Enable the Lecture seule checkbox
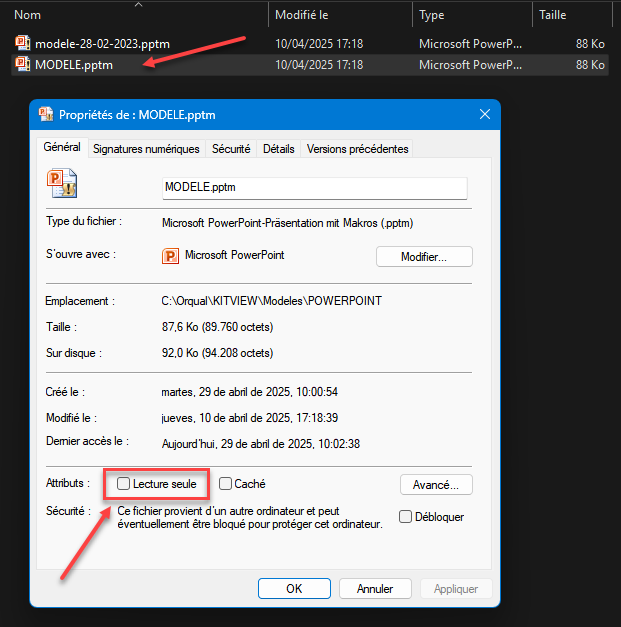The width and height of the screenshot is (621, 627). (x=123, y=484)
